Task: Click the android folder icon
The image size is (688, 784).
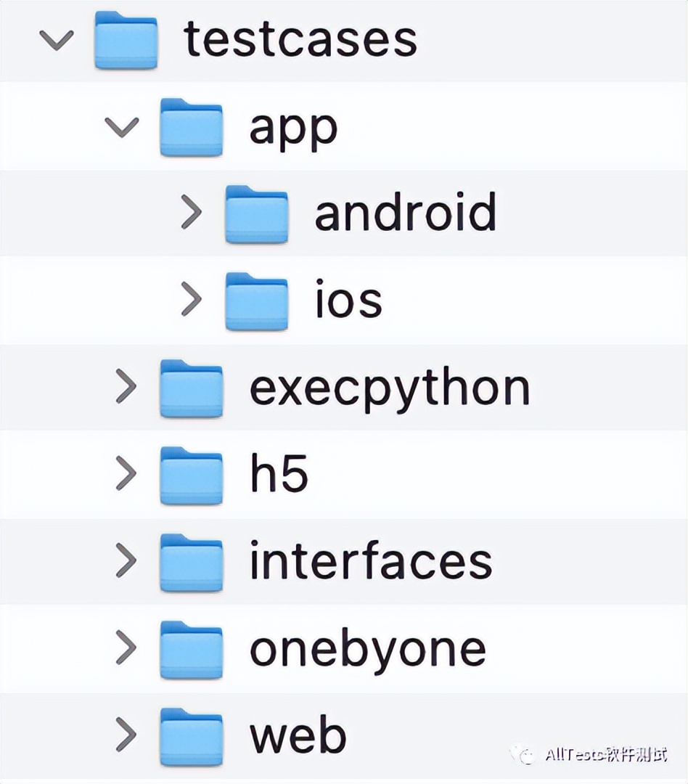Action: tap(256, 214)
